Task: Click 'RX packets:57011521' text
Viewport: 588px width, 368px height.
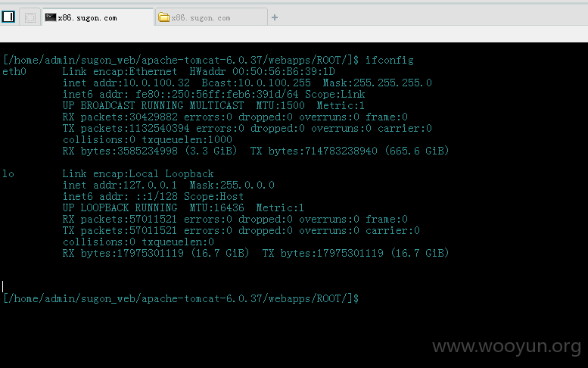Action: [x=120, y=219]
